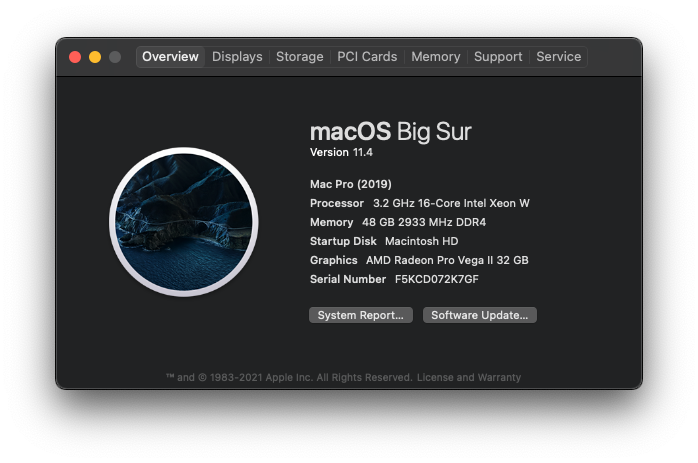Open the License and Warranty link
Image resolution: width=698 pixels, height=463 pixels.
click(469, 378)
